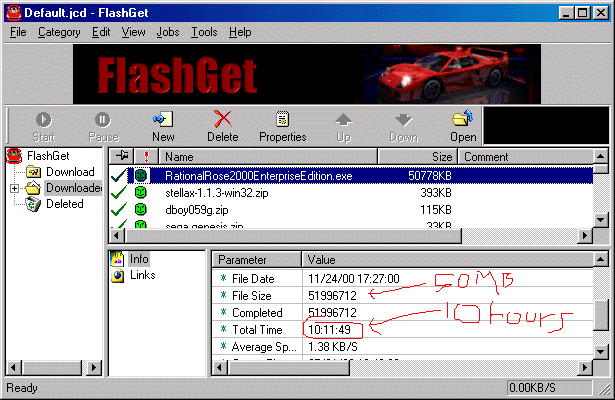Click the FlashGet banner advertisement
Image resolution: width=615 pixels, height=400 pixels.
pyautogui.click(x=307, y=74)
